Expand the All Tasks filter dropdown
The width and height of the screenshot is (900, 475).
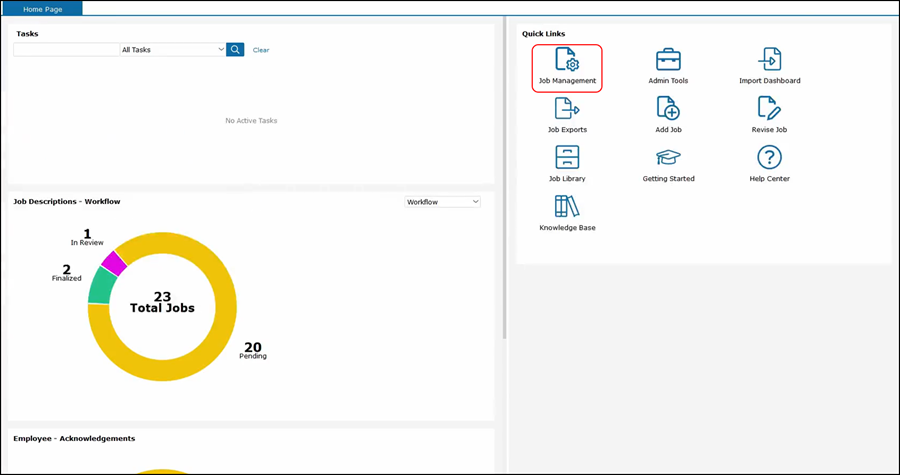coord(172,49)
